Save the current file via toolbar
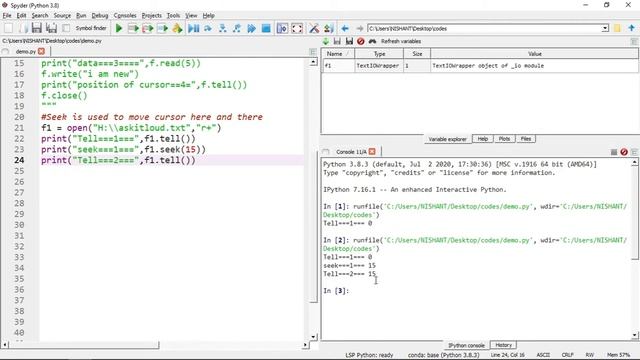Image resolution: width=640 pixels, height=360 pixels. [x=37, y=28]
